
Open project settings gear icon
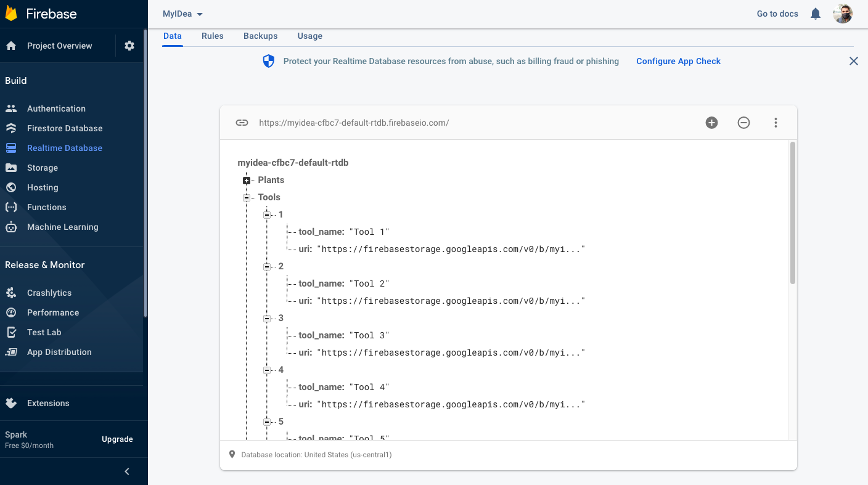[x=129, y=46]
